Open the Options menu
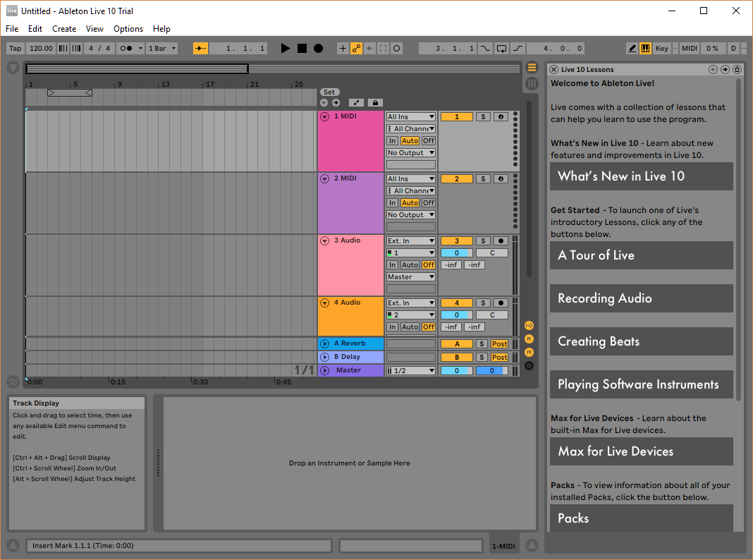This screenshot has width=753, height=560. coord(128,29)
